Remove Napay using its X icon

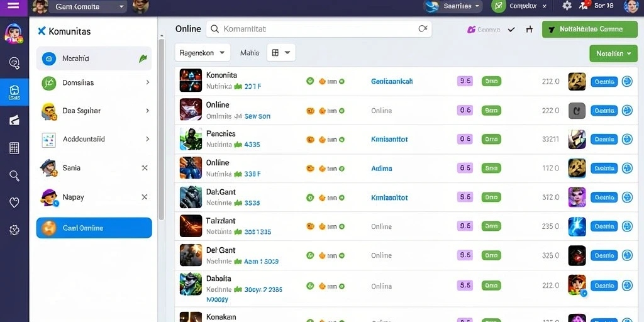coord(145,197)
